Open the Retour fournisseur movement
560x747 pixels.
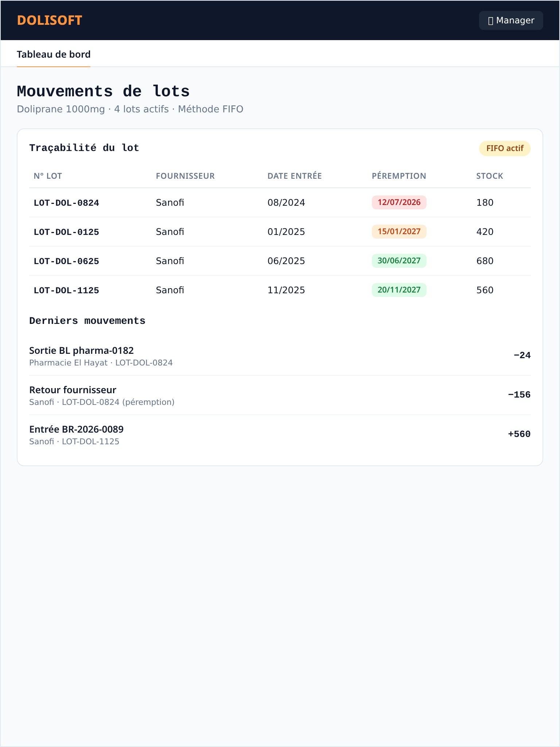[280, 395]
